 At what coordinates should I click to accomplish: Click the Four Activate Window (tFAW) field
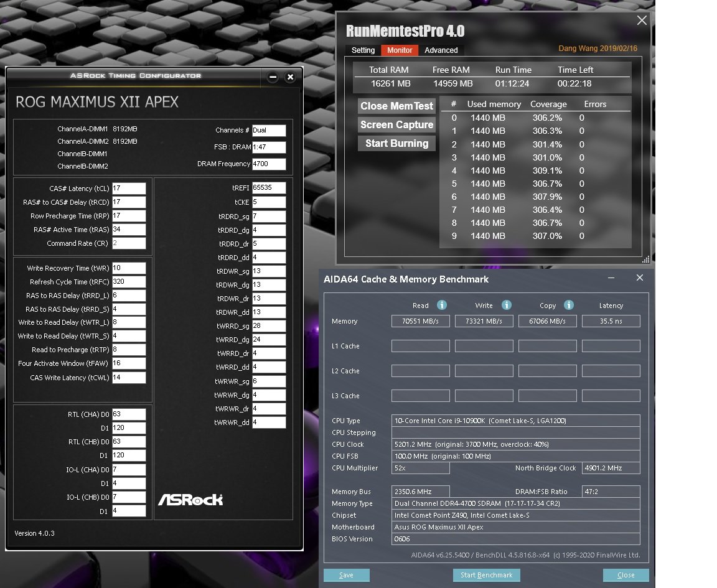tap(129, 363)
